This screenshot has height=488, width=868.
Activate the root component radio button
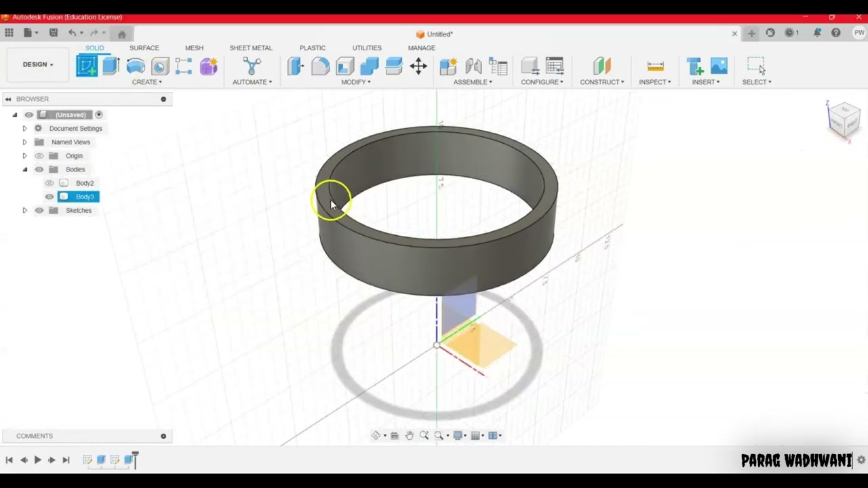pyautogui.click(x=99, y=115)
